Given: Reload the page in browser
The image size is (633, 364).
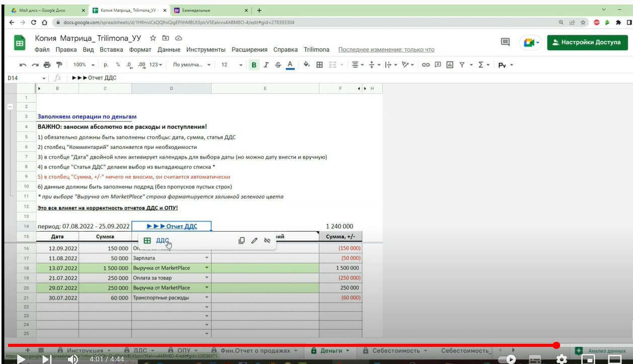Looking at the screenshot, I should pyautogui.click(x=34, y=23).
